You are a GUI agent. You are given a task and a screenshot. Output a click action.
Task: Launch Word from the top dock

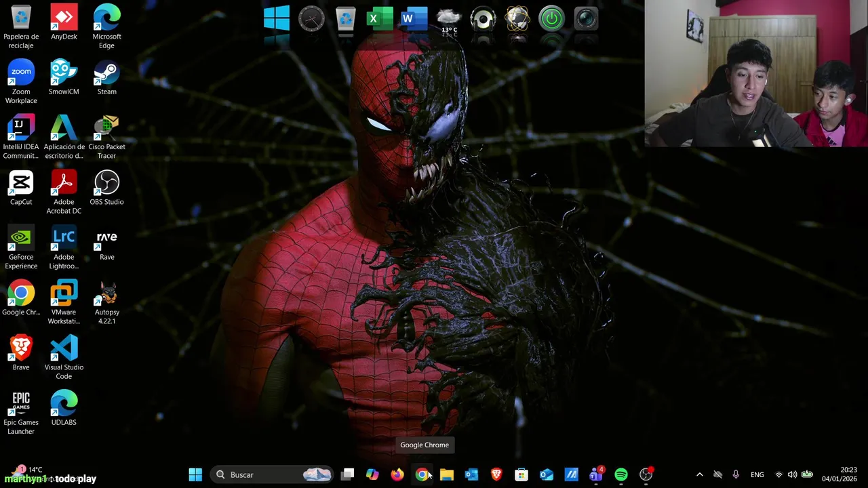[414, 18]
